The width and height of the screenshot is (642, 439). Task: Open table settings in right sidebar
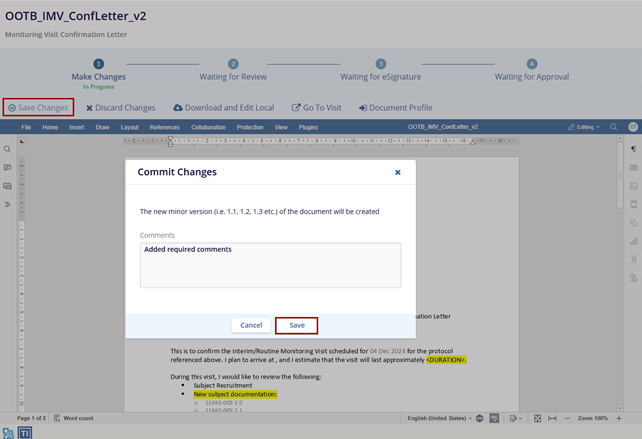click(x=633, y=168)
